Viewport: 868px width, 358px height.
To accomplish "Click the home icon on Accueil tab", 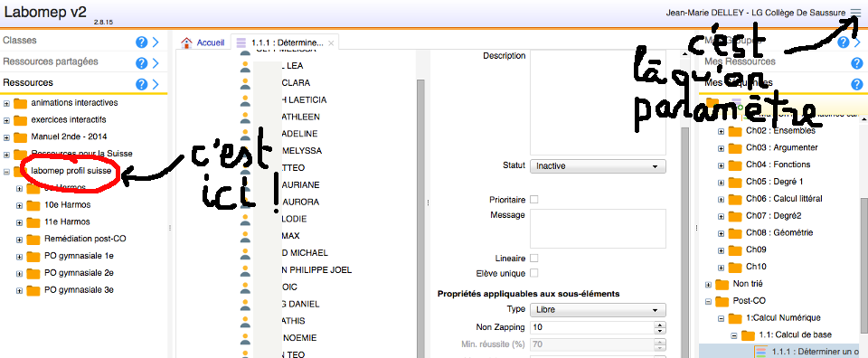I will pyautogui.click(x=186, y=42).
